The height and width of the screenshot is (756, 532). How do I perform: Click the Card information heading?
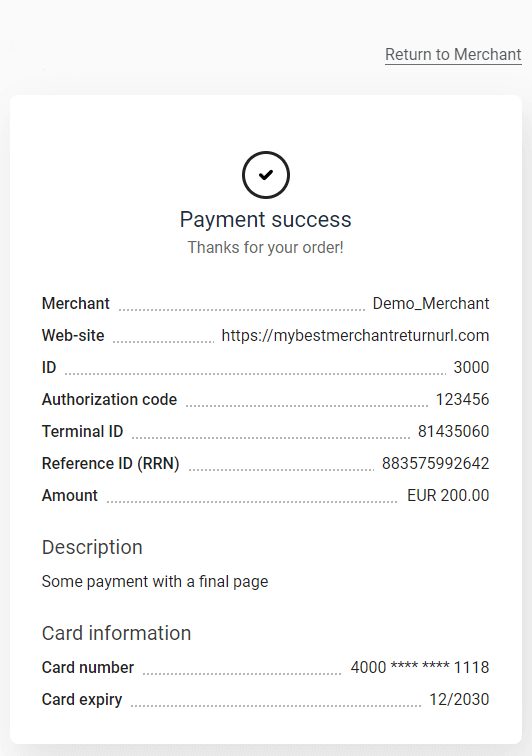click(116, 633)
